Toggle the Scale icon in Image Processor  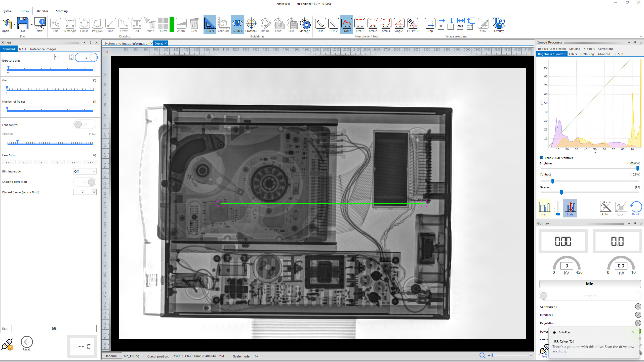point(570,208)
